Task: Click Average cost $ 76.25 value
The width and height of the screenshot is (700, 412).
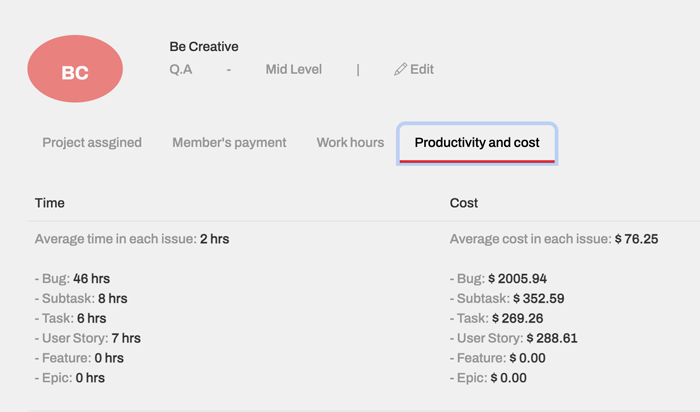Action: pos(636,239)
